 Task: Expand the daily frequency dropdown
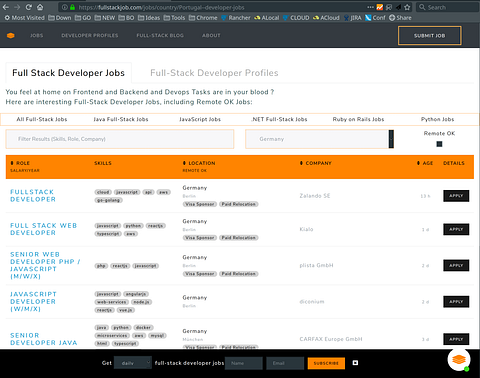[x=133, y=363]
